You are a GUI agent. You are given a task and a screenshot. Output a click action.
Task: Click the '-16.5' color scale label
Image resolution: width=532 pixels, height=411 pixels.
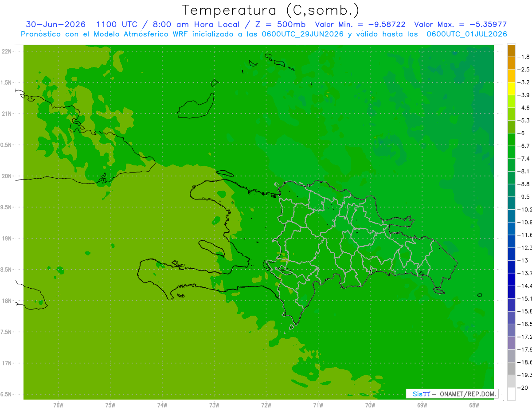point(524,324)
